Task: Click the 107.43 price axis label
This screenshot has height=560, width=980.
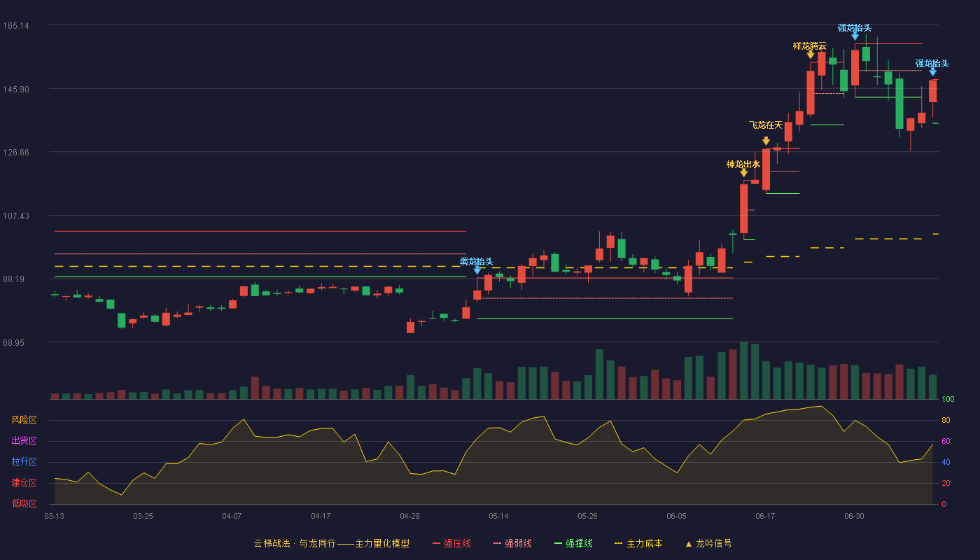Action: (x=15, y=216)
